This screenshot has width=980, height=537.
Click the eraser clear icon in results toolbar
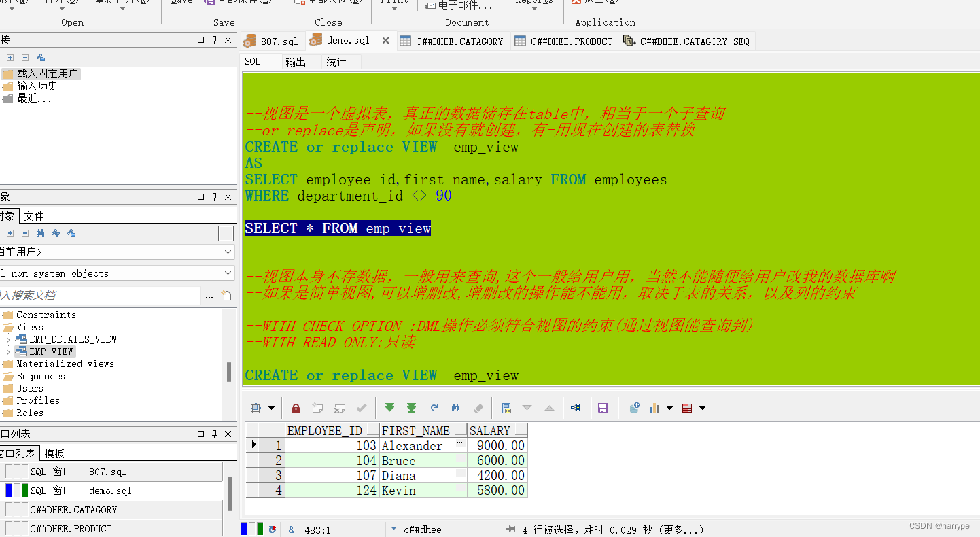coord(478,408)
